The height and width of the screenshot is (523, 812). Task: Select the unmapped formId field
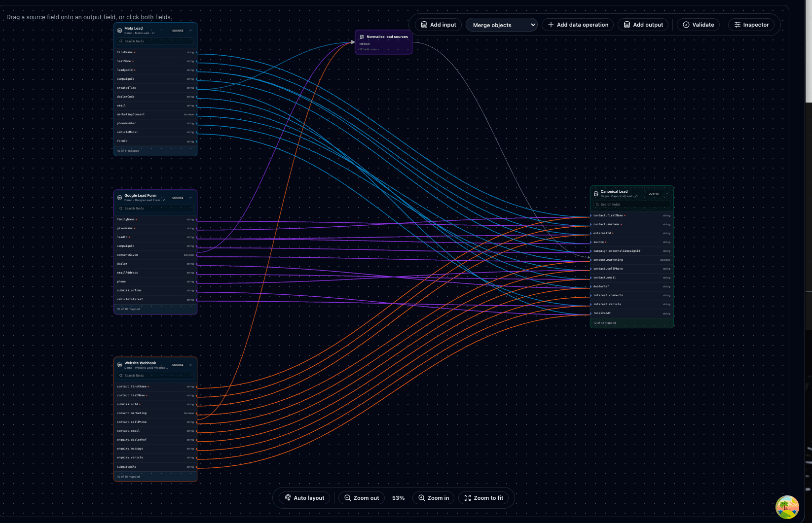pos(155,141)
